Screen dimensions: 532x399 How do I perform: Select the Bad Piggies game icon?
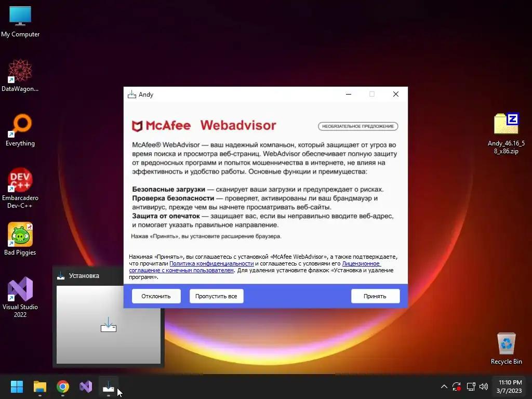pos(20,239)
